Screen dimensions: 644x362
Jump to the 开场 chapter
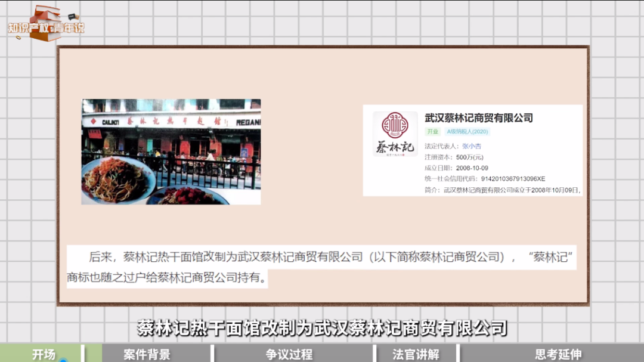pos(44,354)
